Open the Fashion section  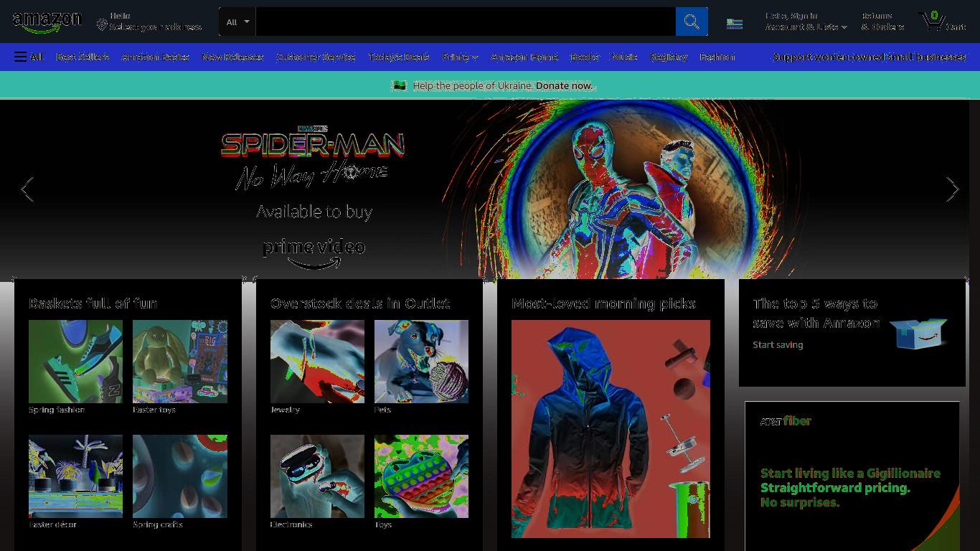click(717, 57)
